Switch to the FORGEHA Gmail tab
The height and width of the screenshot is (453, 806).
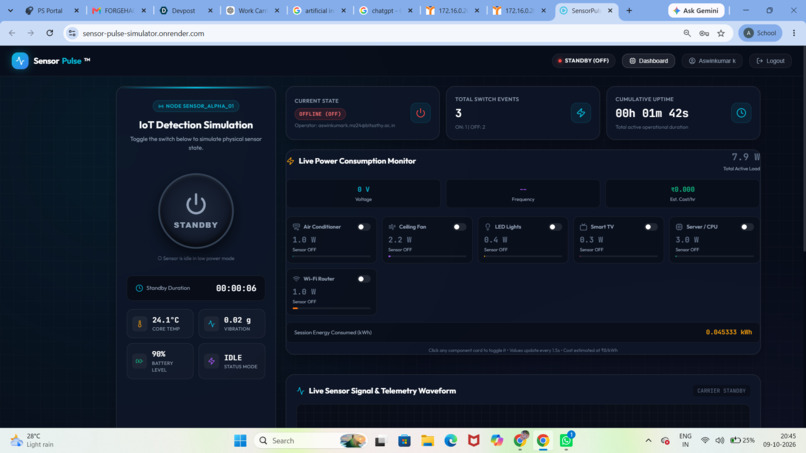coord(118,10)
